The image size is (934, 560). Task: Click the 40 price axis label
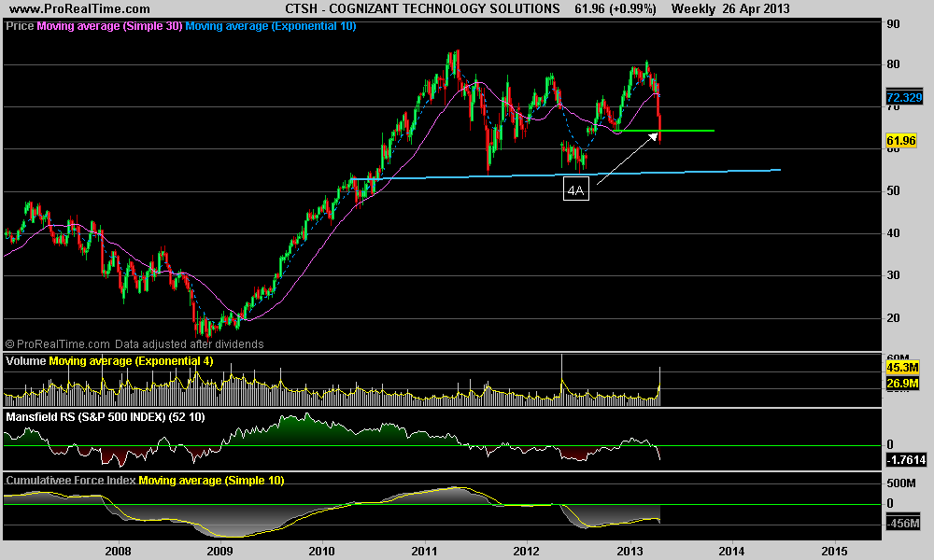894,233
